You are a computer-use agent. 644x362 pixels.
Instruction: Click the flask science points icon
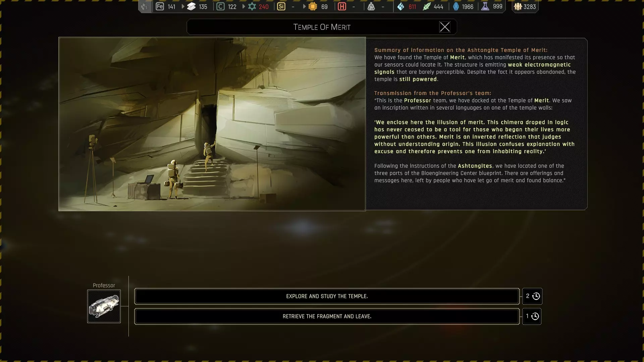point(485,6)
